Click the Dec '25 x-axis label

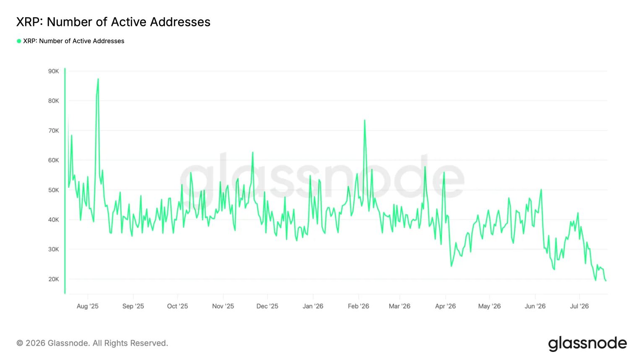(267, 306)
